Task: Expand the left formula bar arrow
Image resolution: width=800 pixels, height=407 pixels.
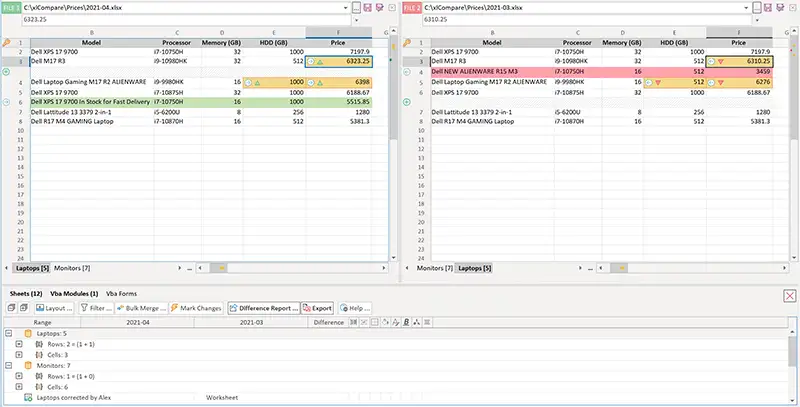Action: tap(356, 20)
